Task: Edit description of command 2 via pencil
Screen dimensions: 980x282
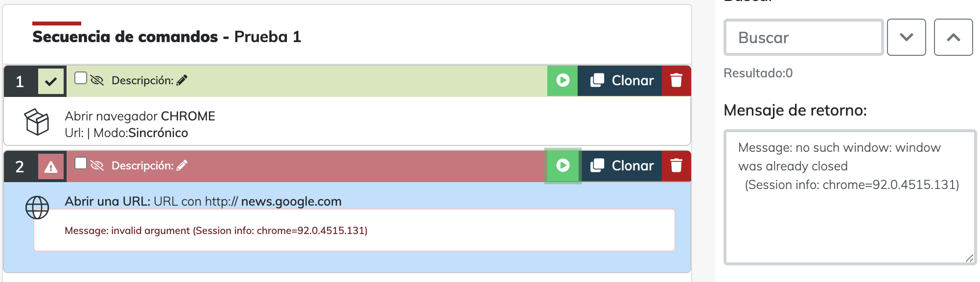Action: coord(182,165)
